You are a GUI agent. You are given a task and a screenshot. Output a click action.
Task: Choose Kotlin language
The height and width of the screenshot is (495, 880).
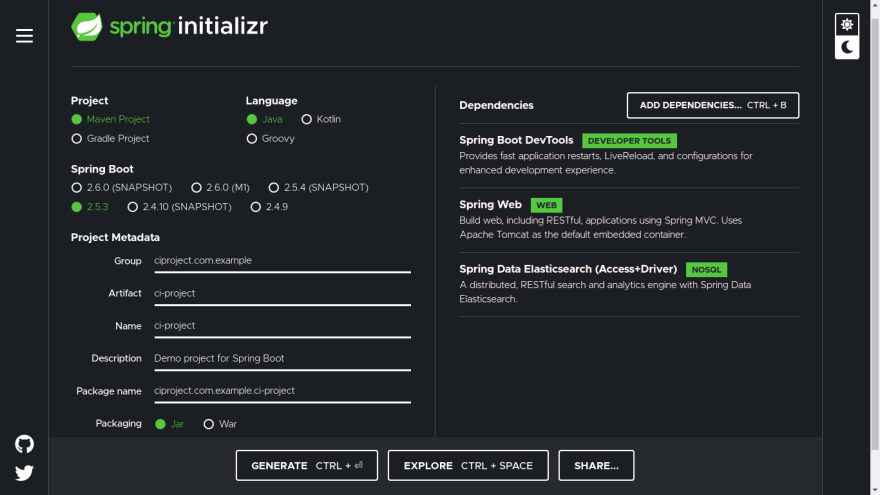pos(321,119)
